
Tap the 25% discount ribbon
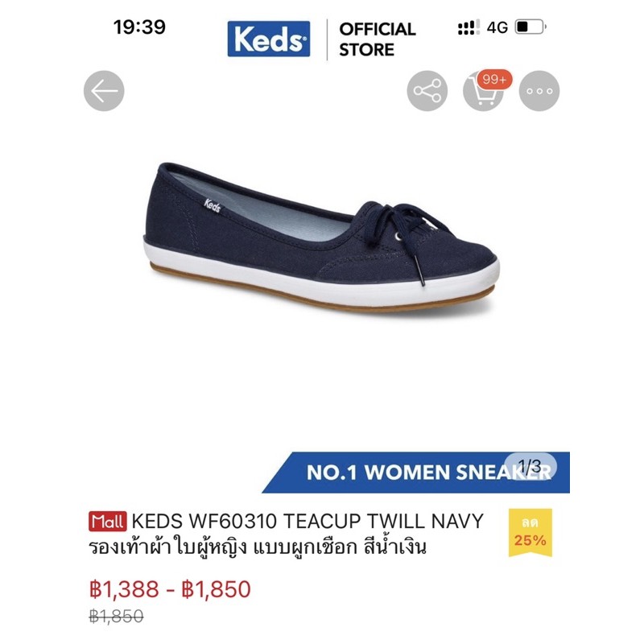(x=530, y=533)
